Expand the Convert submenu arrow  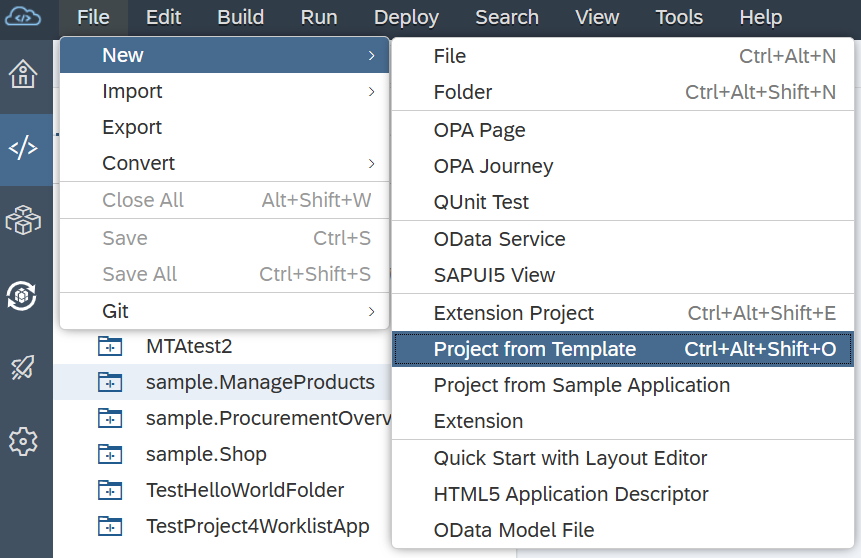coord(372,164)
